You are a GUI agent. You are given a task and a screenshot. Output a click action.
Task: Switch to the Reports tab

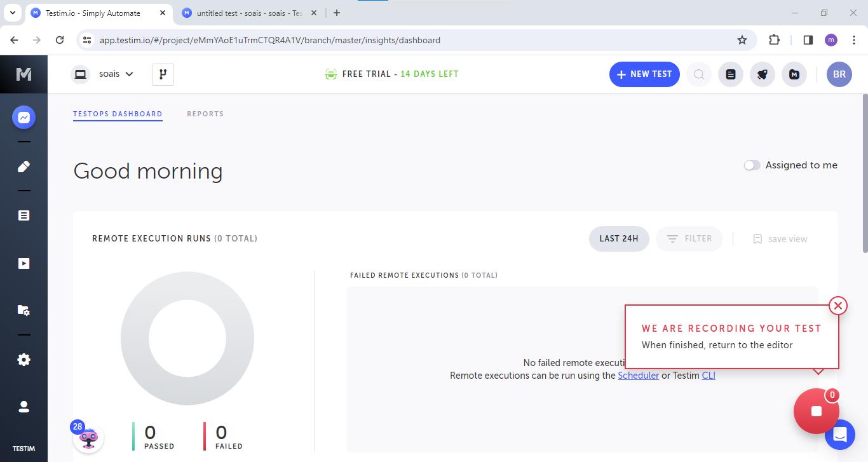click(x=205, y=114)
